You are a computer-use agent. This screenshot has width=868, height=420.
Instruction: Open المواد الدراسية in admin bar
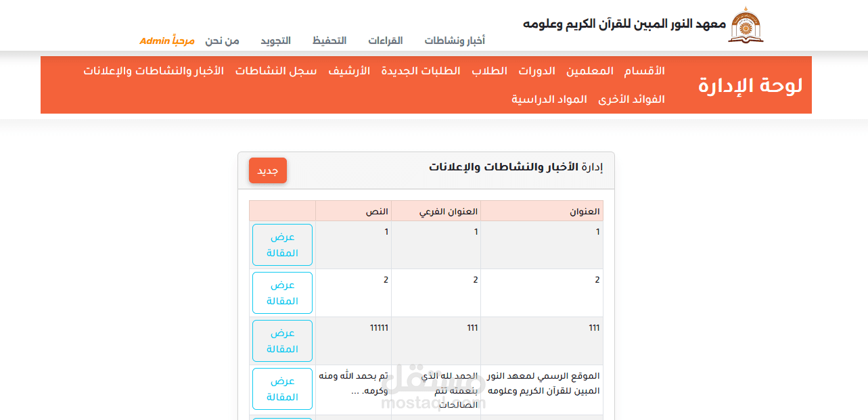[549, 99]
